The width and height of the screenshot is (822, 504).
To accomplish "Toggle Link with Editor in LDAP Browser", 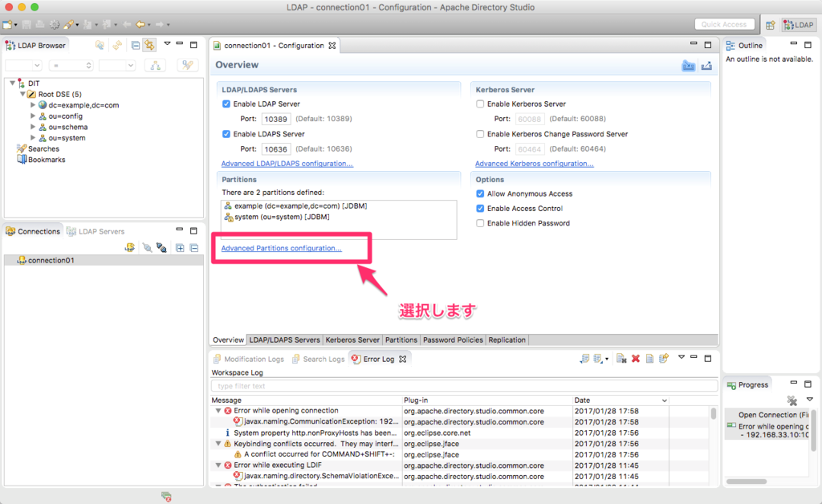I will pos(149,46).
